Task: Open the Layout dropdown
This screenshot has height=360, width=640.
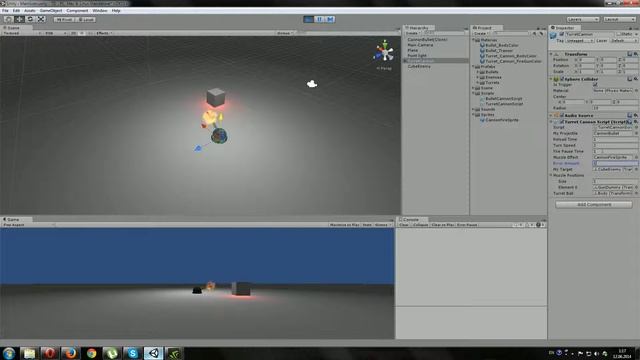Action: 619,19
